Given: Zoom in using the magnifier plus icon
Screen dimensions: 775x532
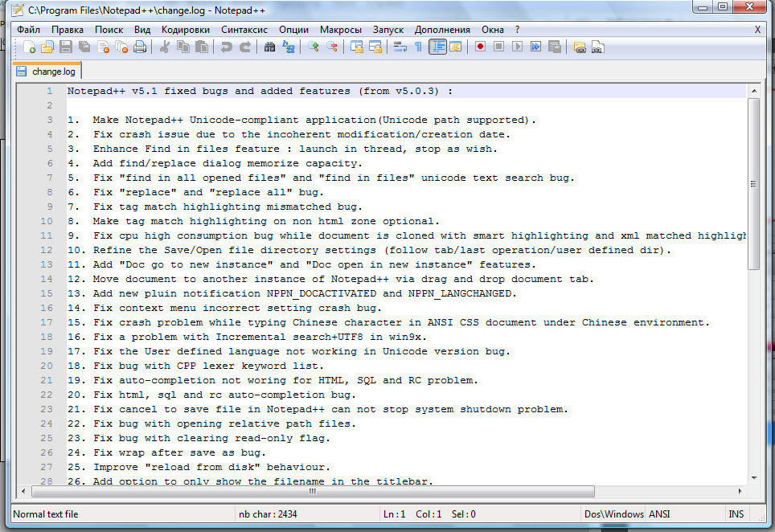Looking at the screenshot, I should 313,47.
